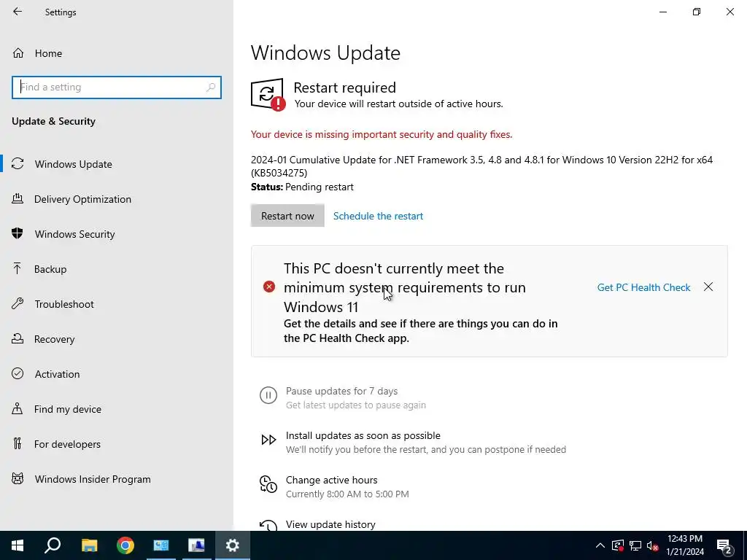Go back using the Settings back arrow
This screenshot has height=560, width=747.
click(x=18, y=12)
